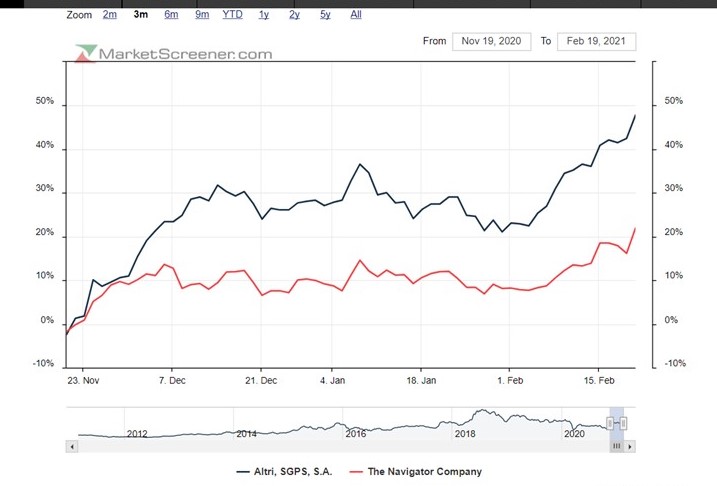Toggle The Navigator Company legend series
The image size is (717, 486).
(x=415, y=472)
